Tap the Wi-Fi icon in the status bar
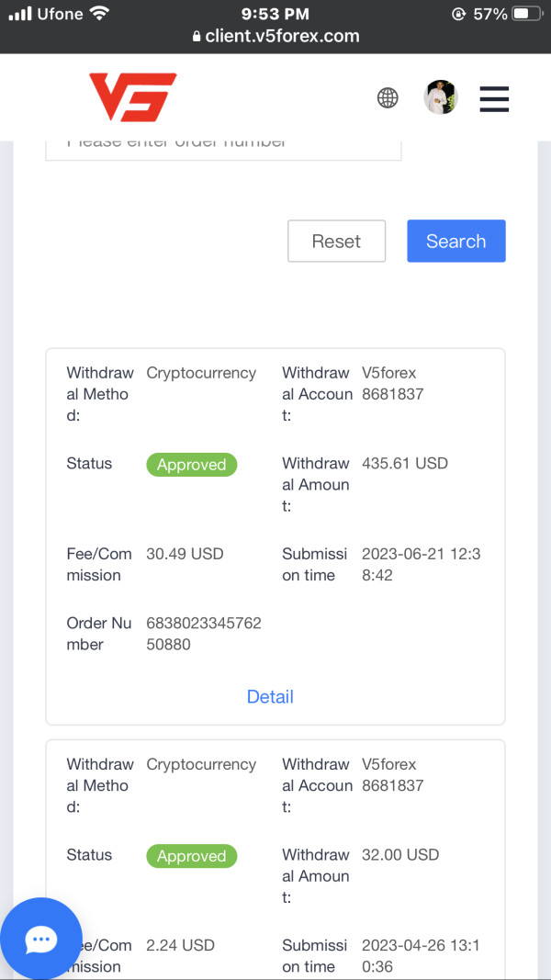Image resolution: width=551 pixels, height=980 pixels. 99,14
